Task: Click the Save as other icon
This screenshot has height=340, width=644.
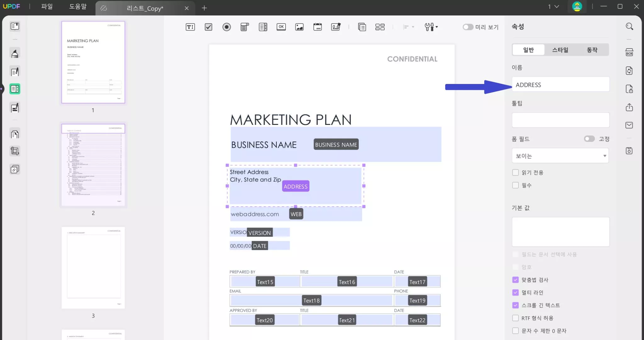Action: (x=629, y=151)
